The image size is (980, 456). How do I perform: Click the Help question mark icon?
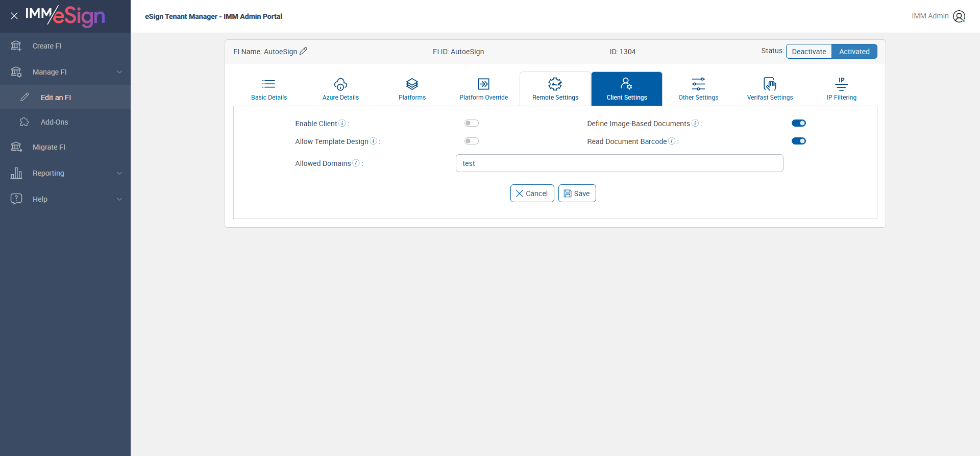pos(16,199)
